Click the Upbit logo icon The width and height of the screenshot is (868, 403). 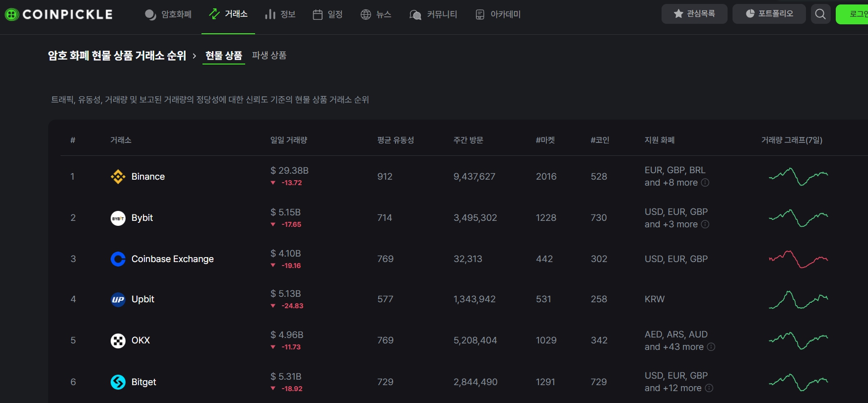(x=118, y=299)
